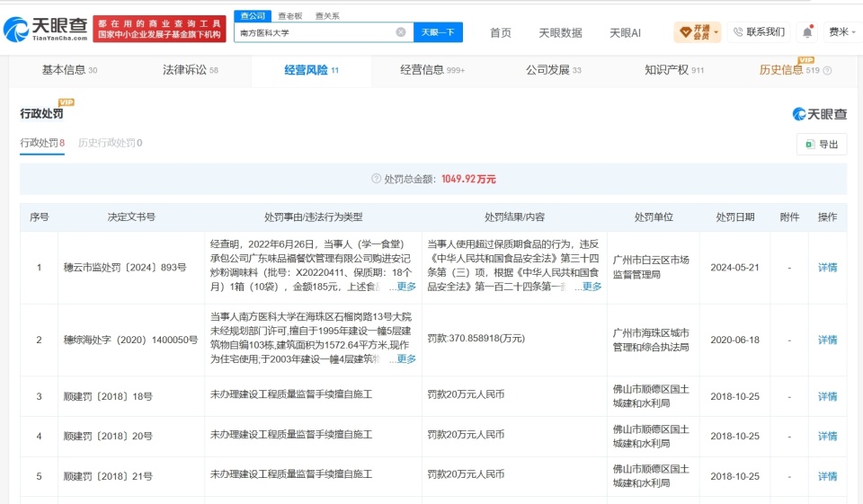
Task: Switch to 法律诉讼 tab
Action: tap(191, 70)
